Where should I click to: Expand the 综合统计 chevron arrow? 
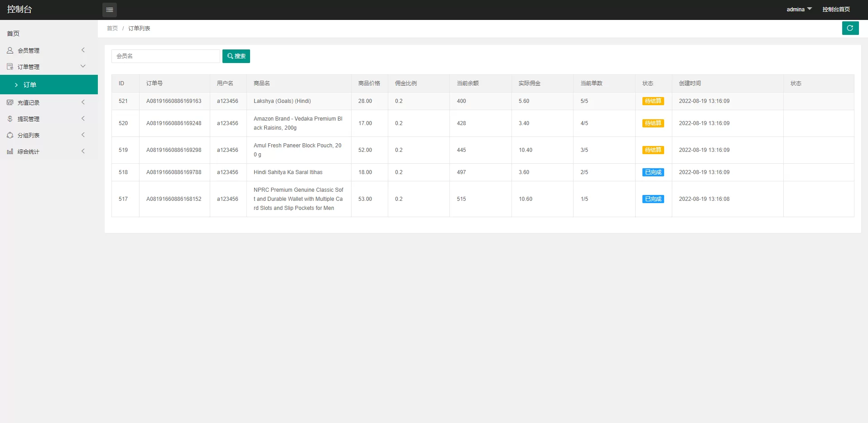tap(83, 151)
